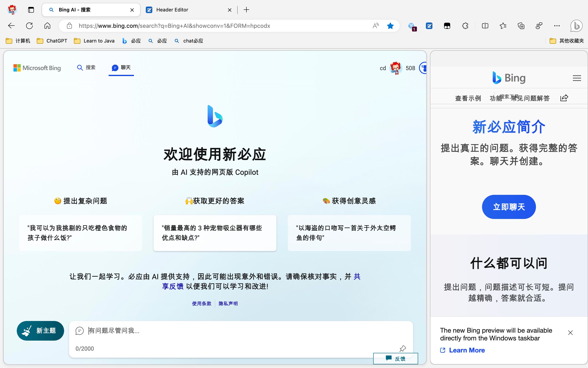Open the user avatar on Bing page

click(x=395, y=68)
